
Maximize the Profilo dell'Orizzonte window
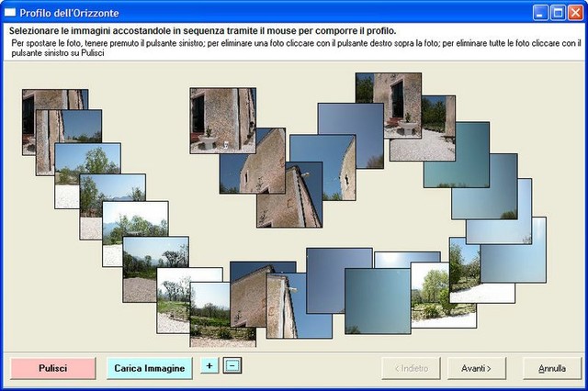point(558,13)
